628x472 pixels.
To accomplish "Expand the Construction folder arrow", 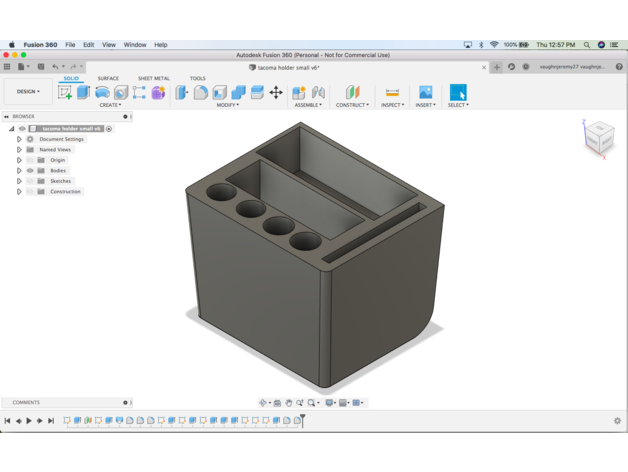I will click(x=19, y=192).
